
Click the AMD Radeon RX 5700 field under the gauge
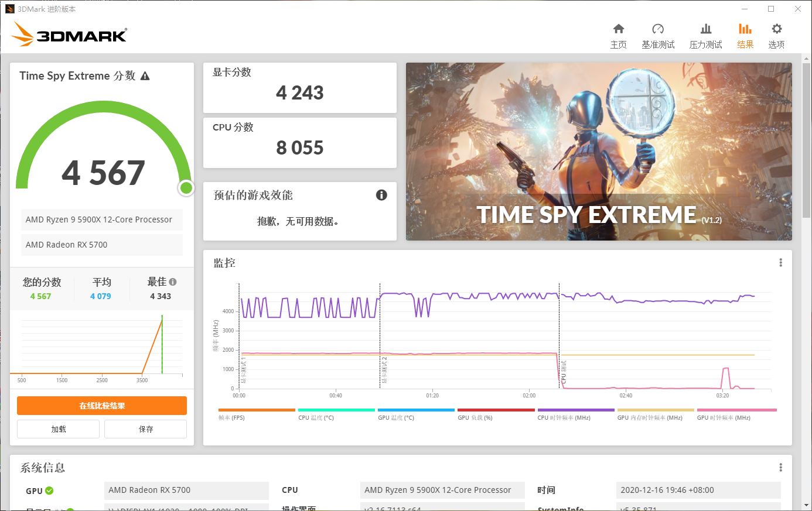[102, 245]
